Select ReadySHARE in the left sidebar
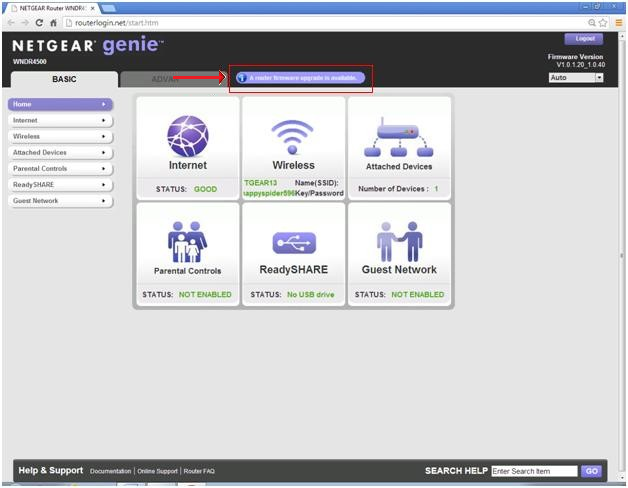The image size is (628, 488). tap(60, 184)
